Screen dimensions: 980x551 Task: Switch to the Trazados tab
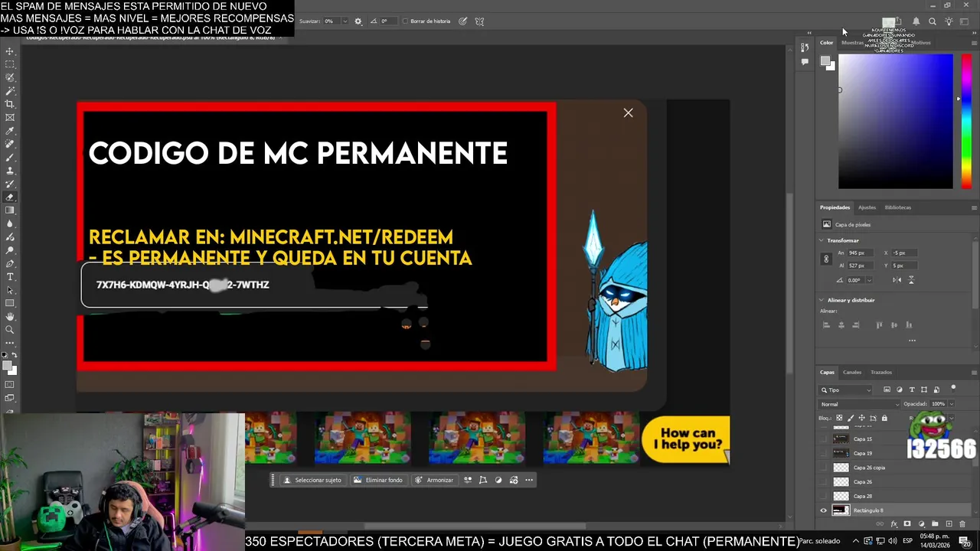(881, 373)
